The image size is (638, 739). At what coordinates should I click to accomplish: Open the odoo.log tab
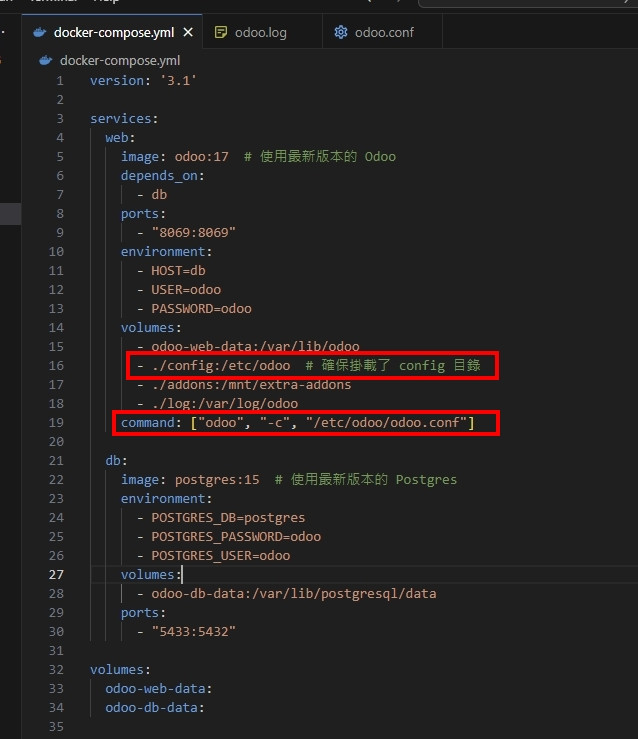[261, 33]
